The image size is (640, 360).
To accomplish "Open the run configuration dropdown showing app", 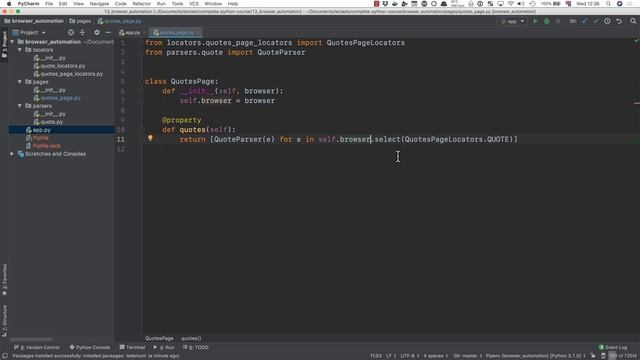I will (513, 21).
